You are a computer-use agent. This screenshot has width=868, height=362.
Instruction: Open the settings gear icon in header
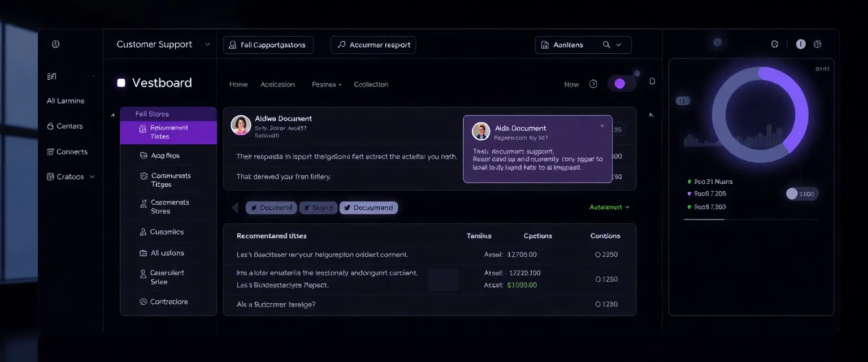click(x=775, y=44)
